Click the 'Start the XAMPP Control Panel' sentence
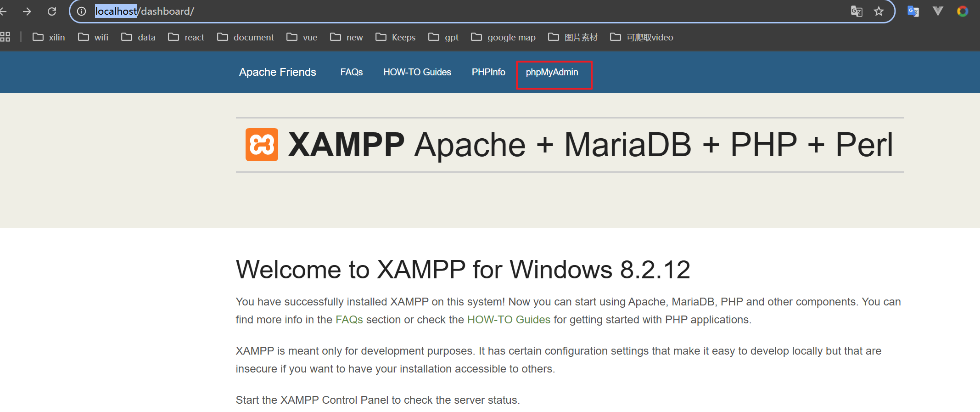The height and width of the screenshot is (412, 980). pyautogui.click(x=378, y=400)
